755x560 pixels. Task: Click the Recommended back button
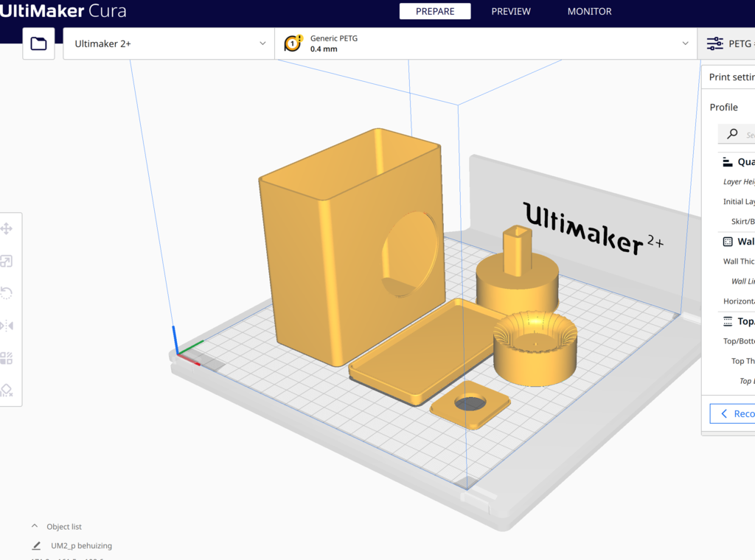732,414
